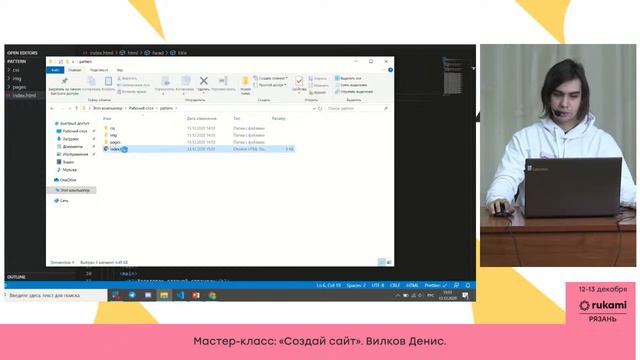Select the index file in Explorer list

pos(198,149)
